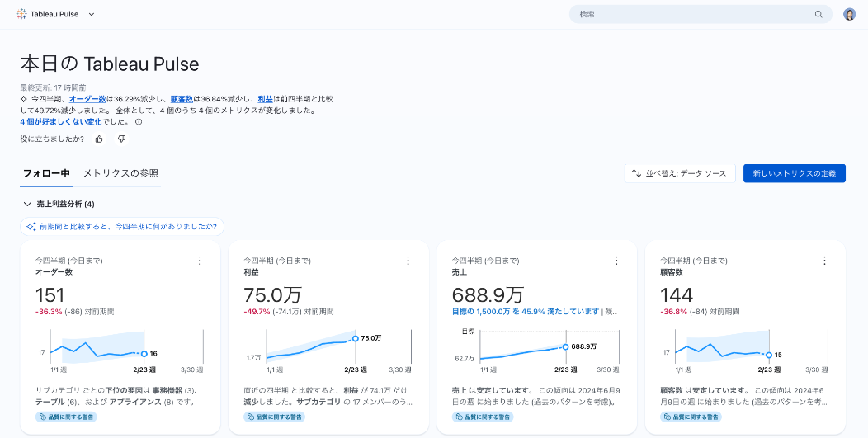Image resolution: width=868 pixels, height=438 pixels.
Task: Click the 顧客数 card title
Action: (672, 272)
